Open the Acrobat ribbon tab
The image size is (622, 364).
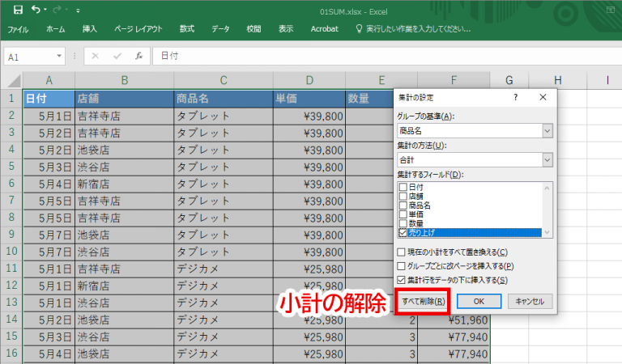[x=325, y=29]
